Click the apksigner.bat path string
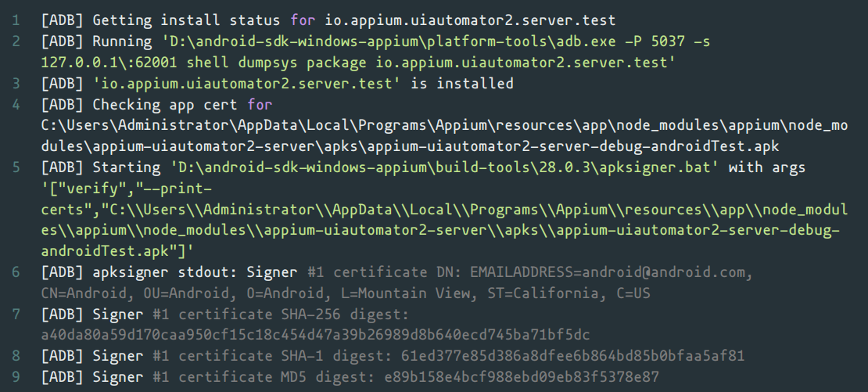868x392 pixels. pos(444,167)
